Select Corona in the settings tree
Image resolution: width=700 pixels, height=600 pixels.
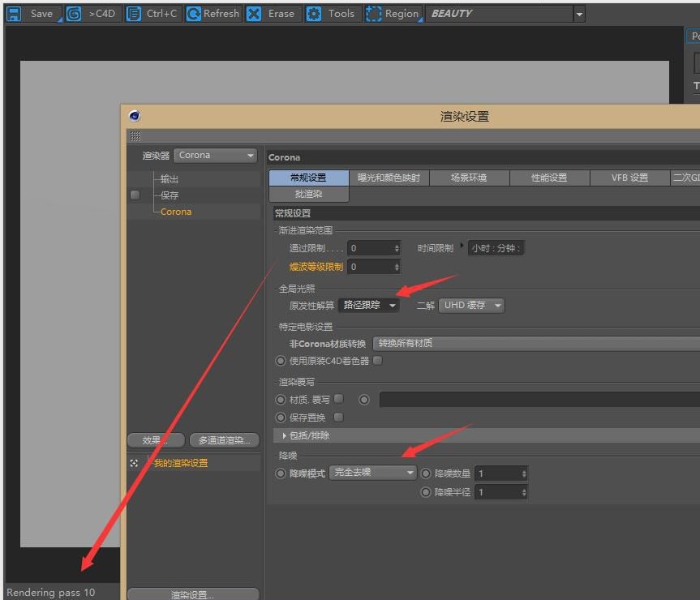pos(176,212)
